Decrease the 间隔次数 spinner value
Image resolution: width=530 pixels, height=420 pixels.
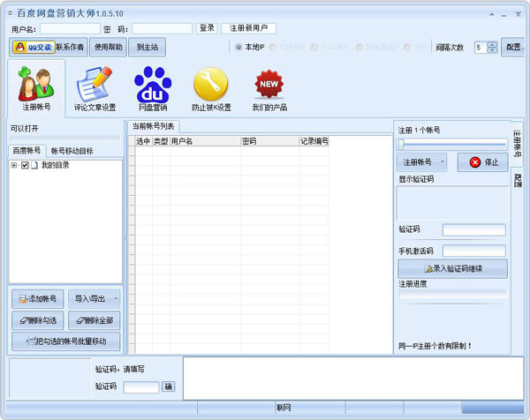click(493, 50)
